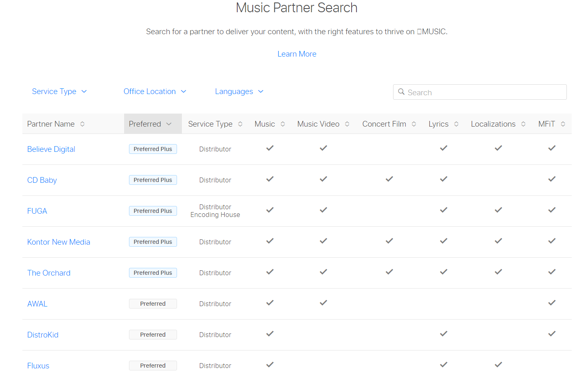Click the Localizations column sort arrows
This screenshot has height=379, width=588.
(524, 124)
